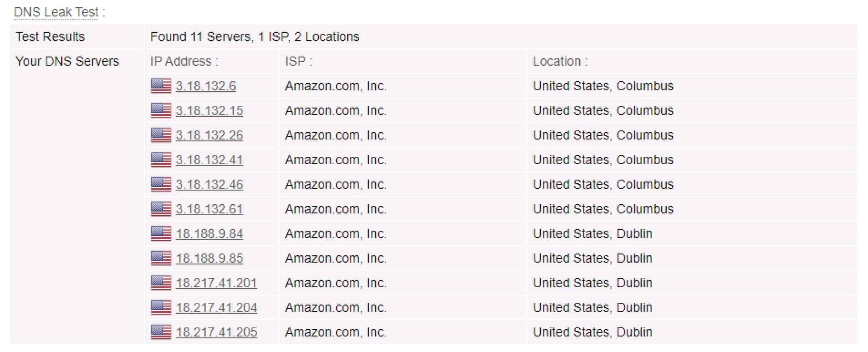Open the 18.217.41.204 IP link
The image size is (868, 352).
point(217,307)
